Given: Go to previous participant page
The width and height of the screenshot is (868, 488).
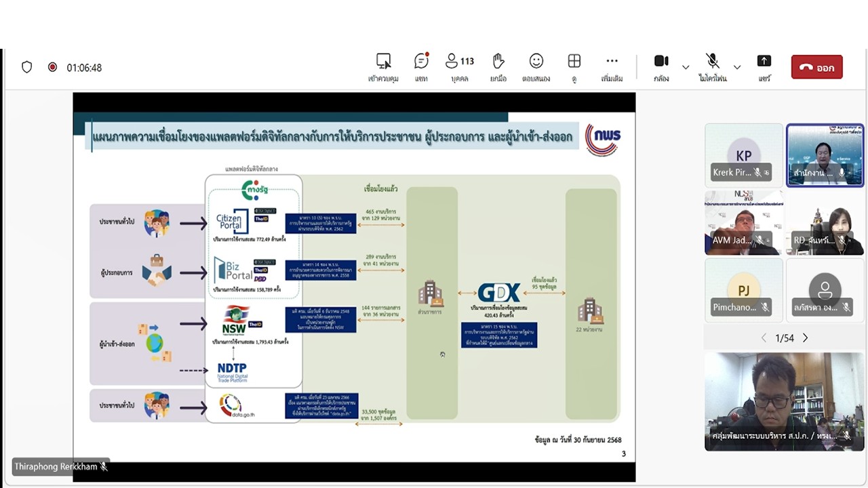Looking at the screenshot, I should click(764, 338).
